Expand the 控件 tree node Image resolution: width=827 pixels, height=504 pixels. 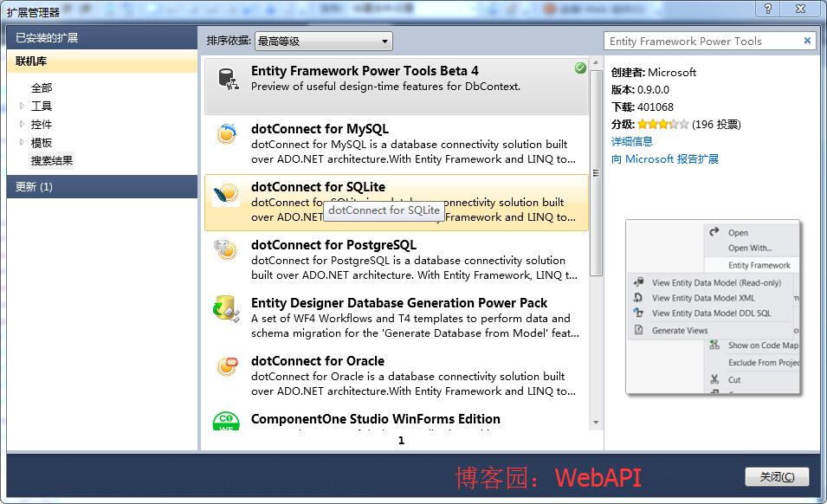coord(23,124)
